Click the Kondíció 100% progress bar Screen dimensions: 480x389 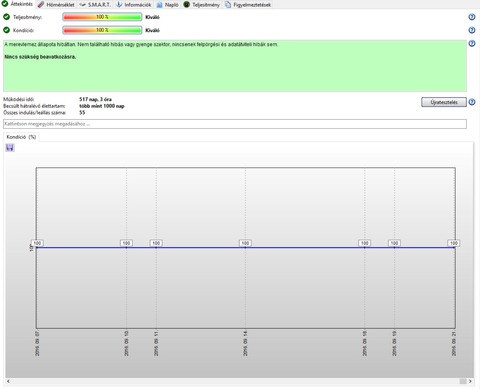(x=102, y=30)
